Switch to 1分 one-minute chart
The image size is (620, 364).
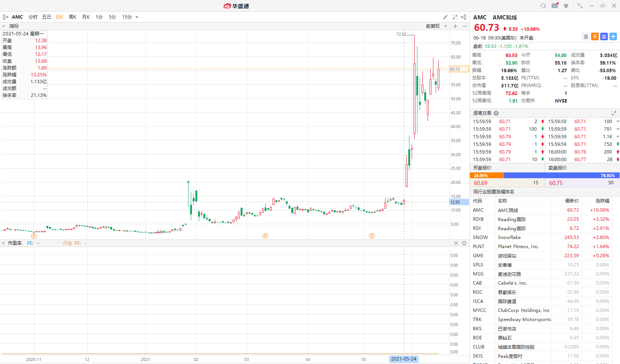[x=99, y=17]
